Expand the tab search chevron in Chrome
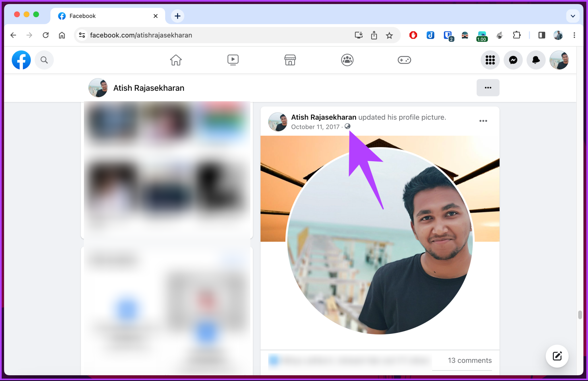 (x=573, y=16)
